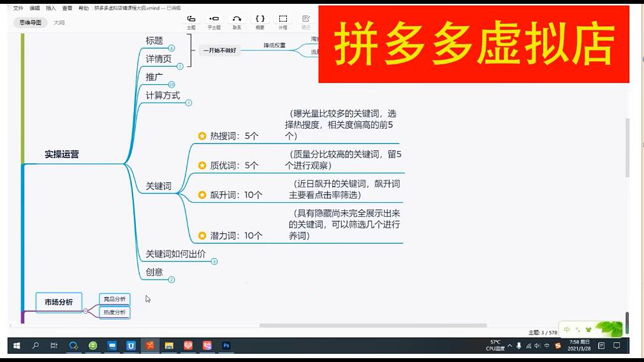Expand the 关键词如何出价 node count badge
This screenshot has height=362, width=644.
[x=214, y=261]
